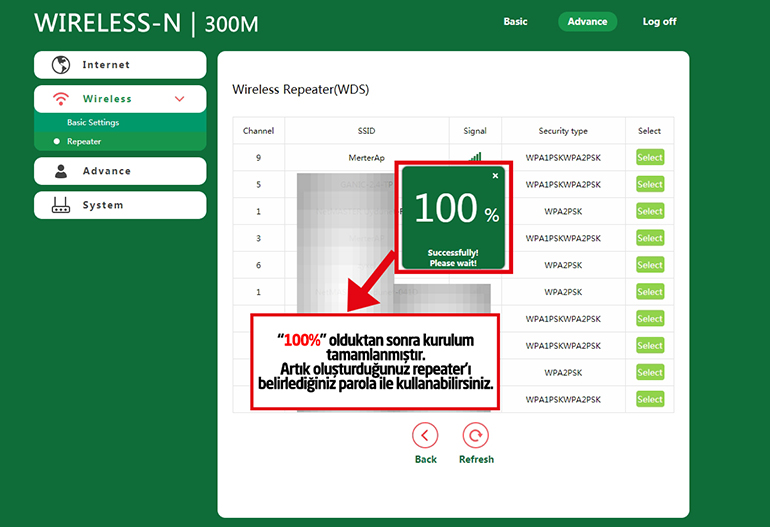Switch to the Advance mode tab
Image resolution: width=770 pixels, height=527 pixels.
587,22
